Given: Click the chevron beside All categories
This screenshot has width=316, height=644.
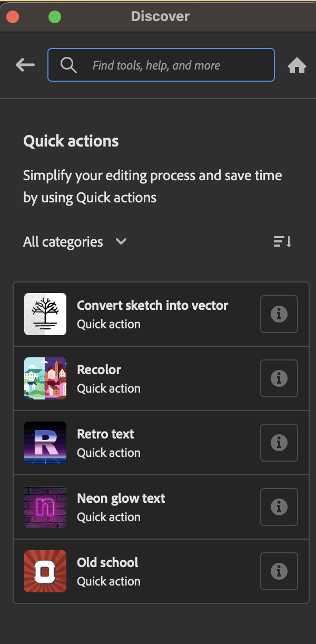Looking at the screenshot, I should [121, 242].
